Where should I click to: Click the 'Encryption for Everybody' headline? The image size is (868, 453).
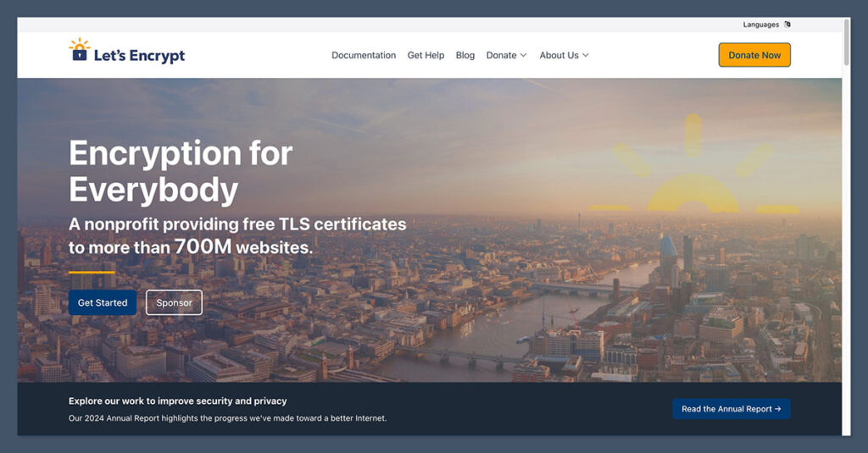point(181,171)
